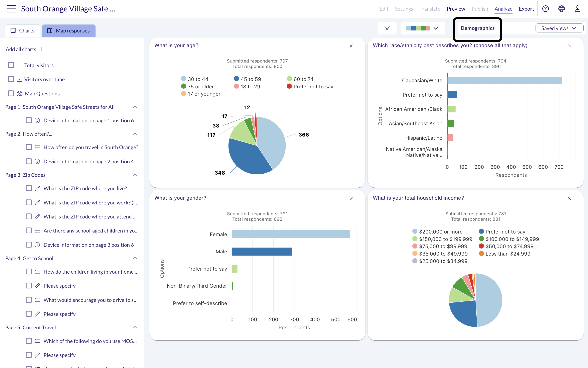
Task: Open the Edit menu item
Action: pos(384,9)
